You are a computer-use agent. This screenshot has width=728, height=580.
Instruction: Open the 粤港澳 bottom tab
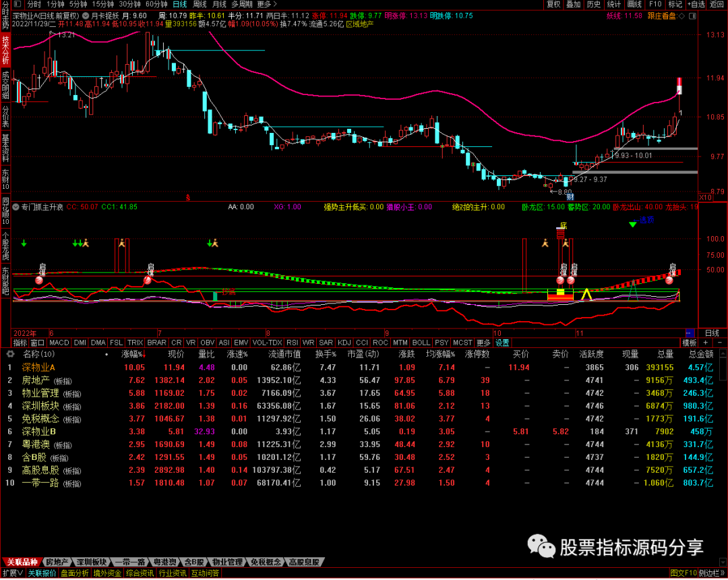[x=165, y=562]
